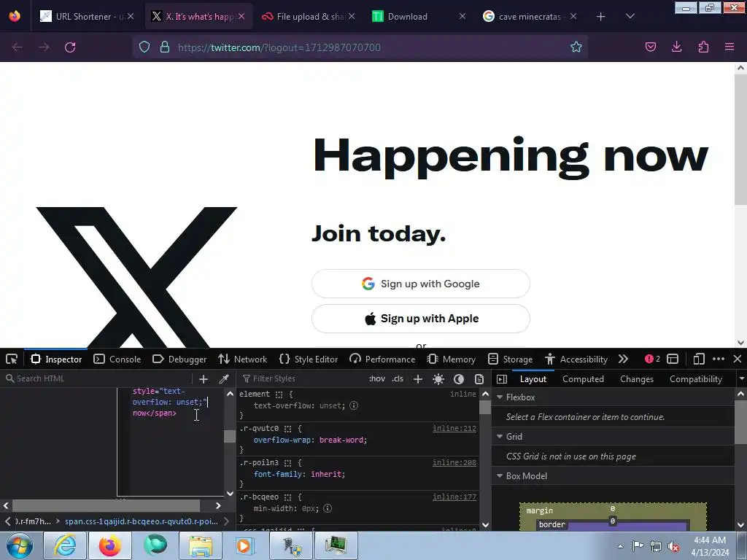Select the Layout sidebar tab
Screen dimensions: 747x560
[x=533, y=379]
